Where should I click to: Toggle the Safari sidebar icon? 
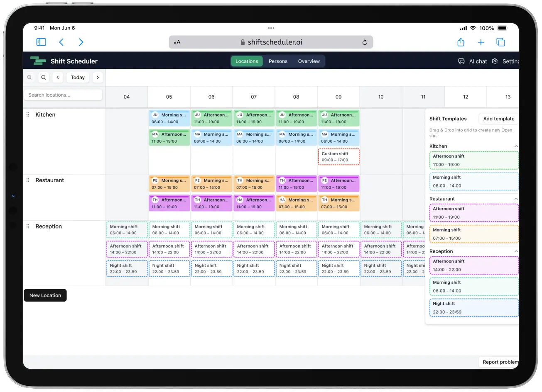click(41, 42)
